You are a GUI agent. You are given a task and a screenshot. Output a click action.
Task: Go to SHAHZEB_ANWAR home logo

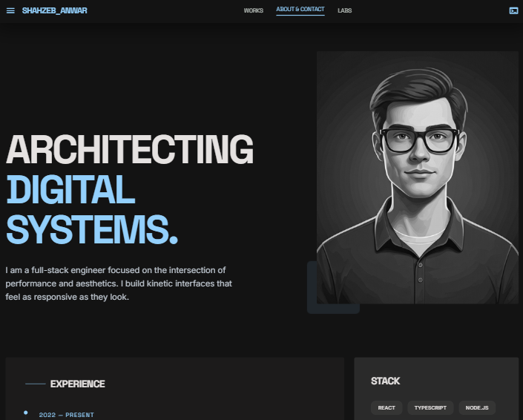(x=55, y=10)
